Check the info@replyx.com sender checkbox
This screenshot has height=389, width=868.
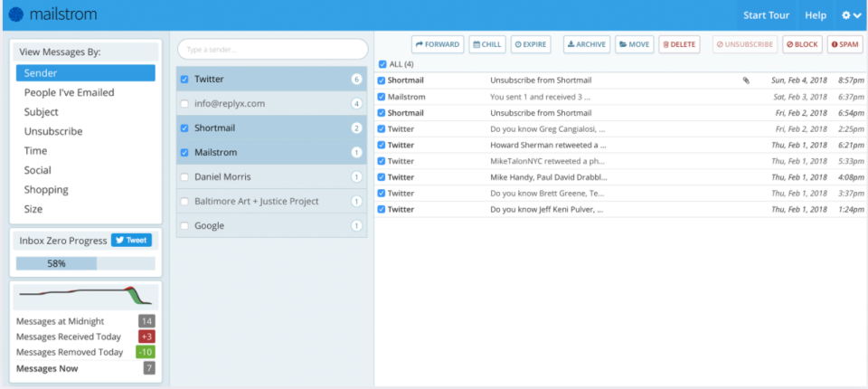click(x=184, y=104)
